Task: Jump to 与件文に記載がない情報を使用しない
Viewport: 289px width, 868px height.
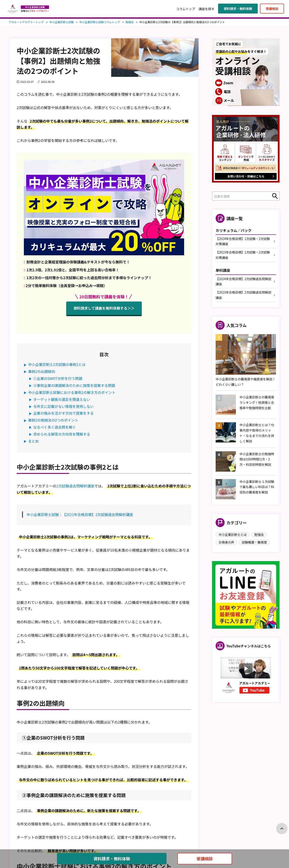Action: (x=63, y=406)
